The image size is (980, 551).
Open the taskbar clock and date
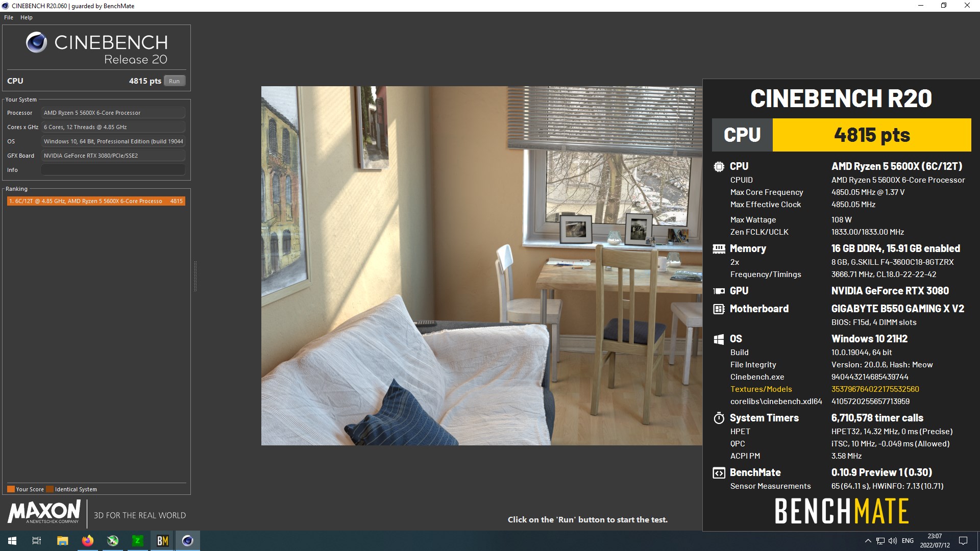(935, 541)
